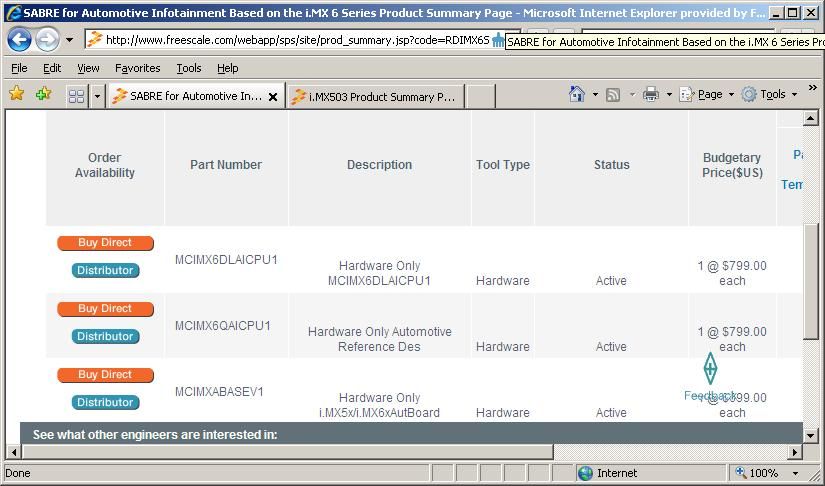Click the Order Availability column header
Viewport: 825px width, 486px height.
tap(105, 165)
